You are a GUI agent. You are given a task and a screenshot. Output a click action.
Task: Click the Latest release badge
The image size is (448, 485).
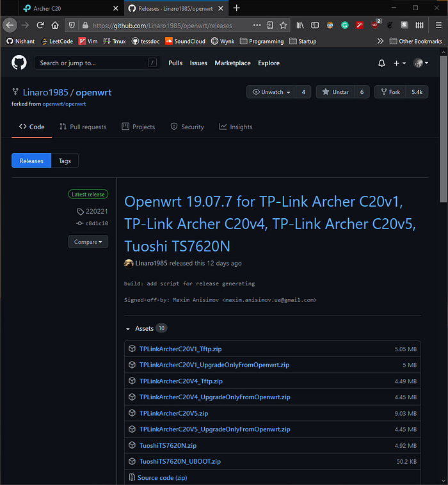point(88,195)
